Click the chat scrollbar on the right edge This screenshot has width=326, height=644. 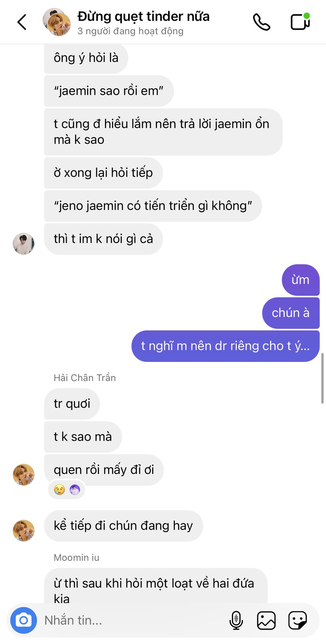pos(322,378)
